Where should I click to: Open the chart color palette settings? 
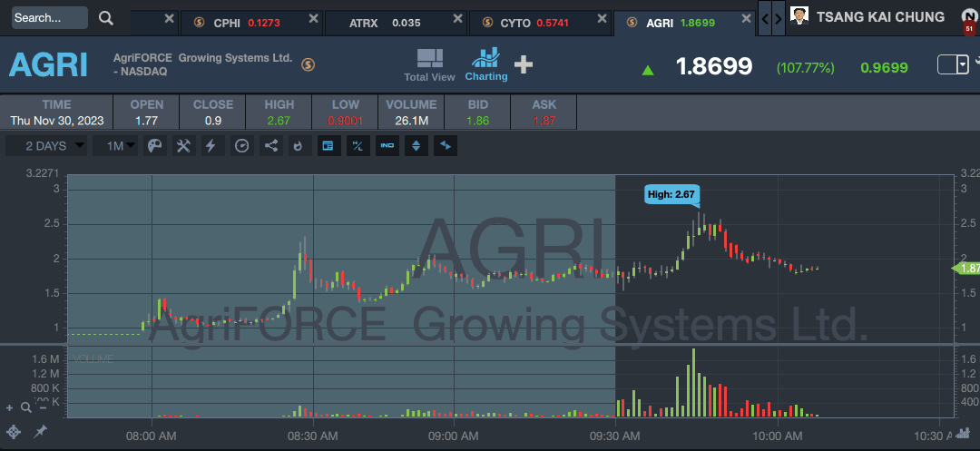154,145
